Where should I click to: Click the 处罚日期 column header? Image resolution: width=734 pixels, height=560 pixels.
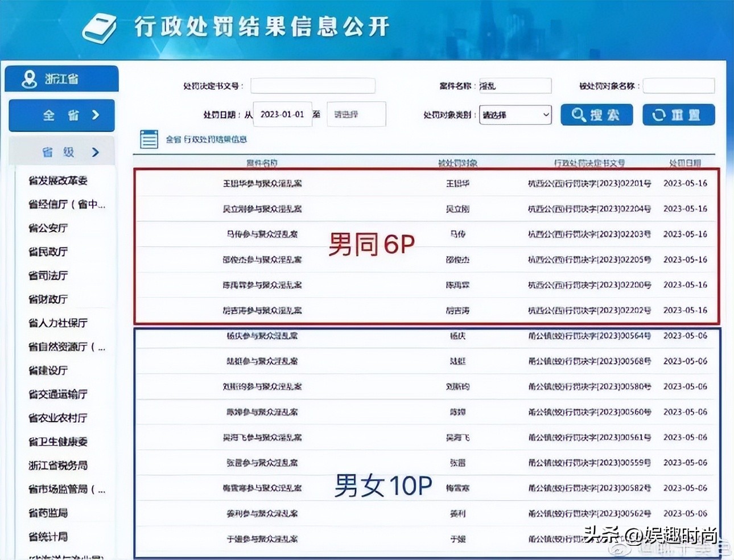coord(685,163)
